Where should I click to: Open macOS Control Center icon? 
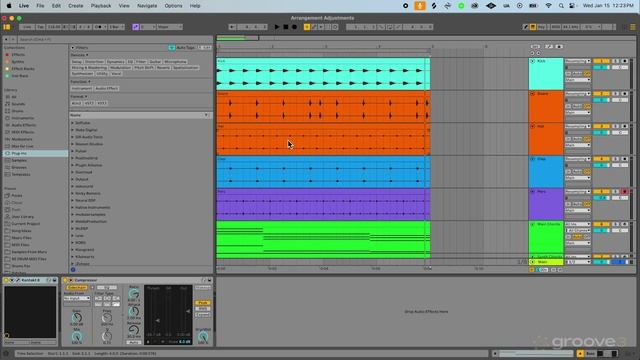click(572, 6)
